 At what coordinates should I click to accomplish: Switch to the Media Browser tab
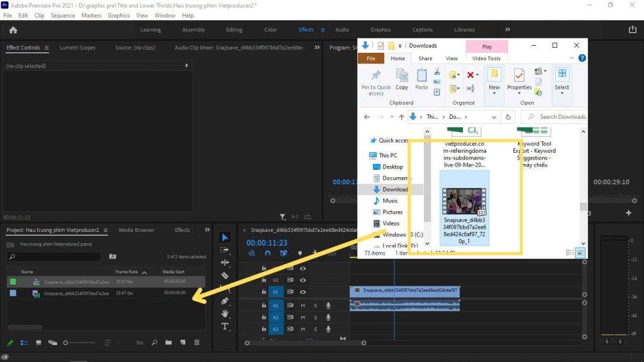(x=136, y=230)
